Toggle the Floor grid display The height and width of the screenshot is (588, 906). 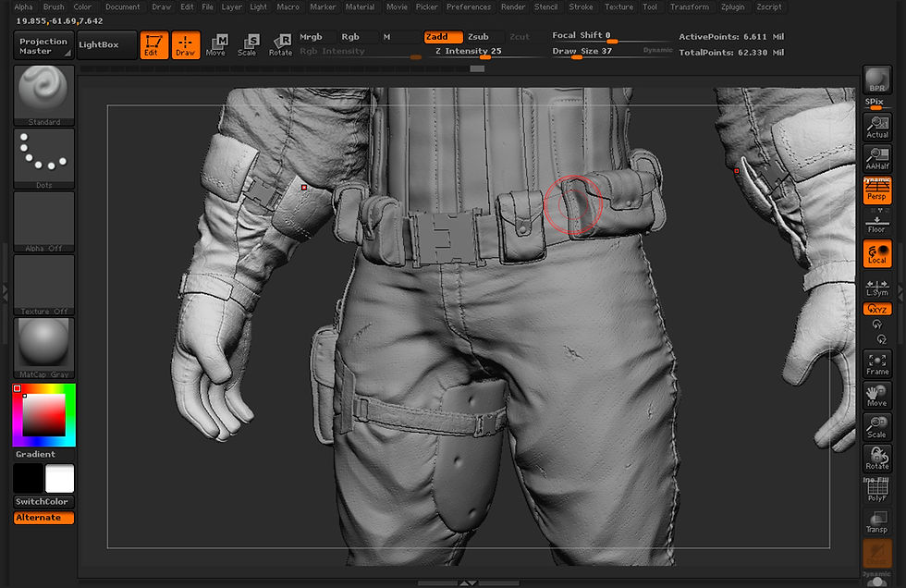coord(876,222)
